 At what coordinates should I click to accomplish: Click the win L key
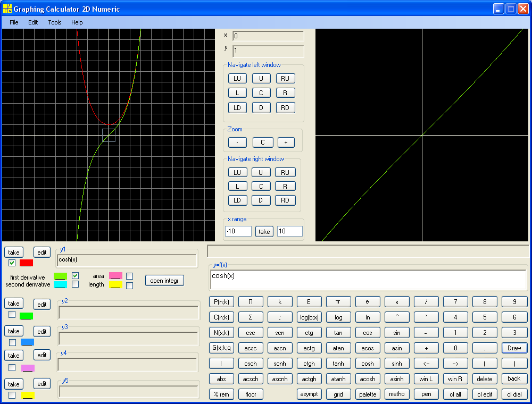click(426, 379)
